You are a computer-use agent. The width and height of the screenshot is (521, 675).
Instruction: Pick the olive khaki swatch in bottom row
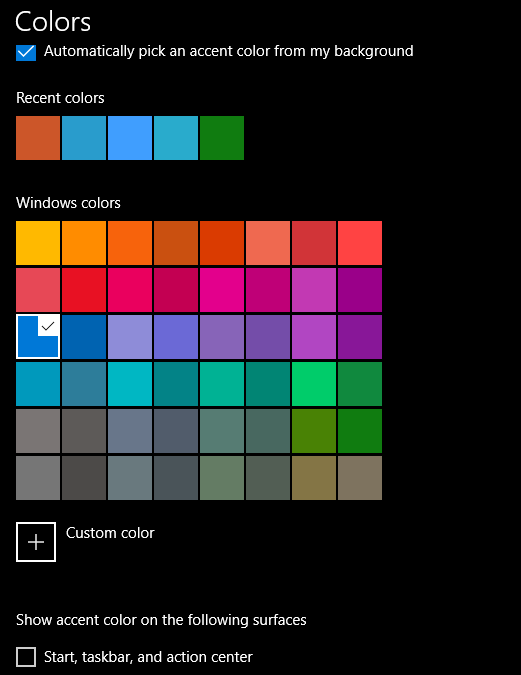314,478
